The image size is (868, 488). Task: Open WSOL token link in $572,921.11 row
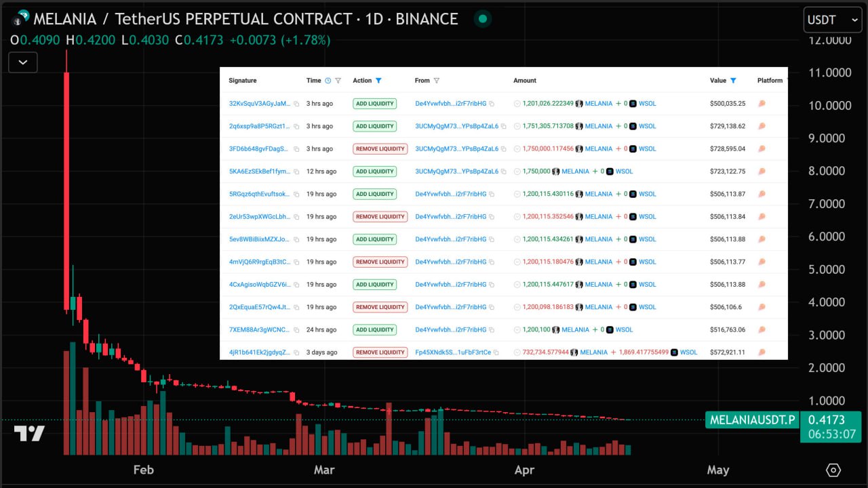point(688,352)
